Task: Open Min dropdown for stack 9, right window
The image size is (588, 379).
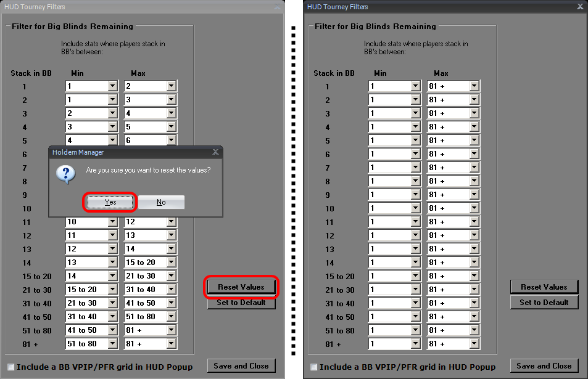Action: [x=415, y=194]
